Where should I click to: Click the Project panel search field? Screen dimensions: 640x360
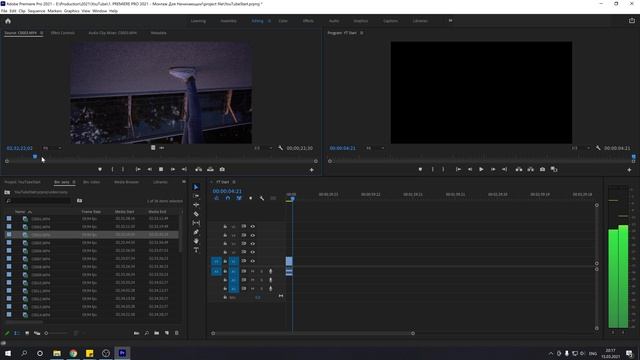[x=39, y=201]
